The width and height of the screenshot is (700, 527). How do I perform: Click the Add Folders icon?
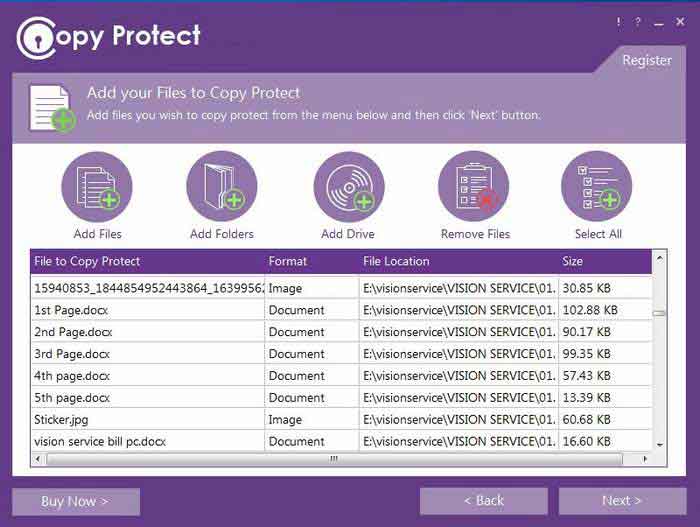[x=222, y=186]
